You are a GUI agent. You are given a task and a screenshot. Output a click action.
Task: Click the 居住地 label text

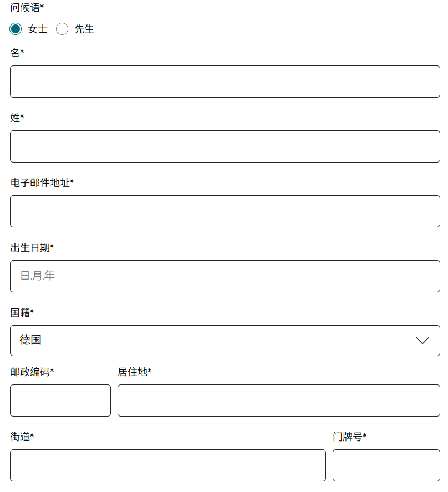tap(134, 372)
